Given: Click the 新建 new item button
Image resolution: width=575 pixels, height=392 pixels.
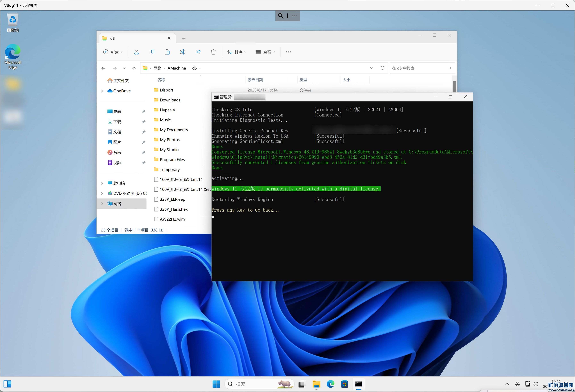Looking at the screenshot, I should (x=113, y=52).
